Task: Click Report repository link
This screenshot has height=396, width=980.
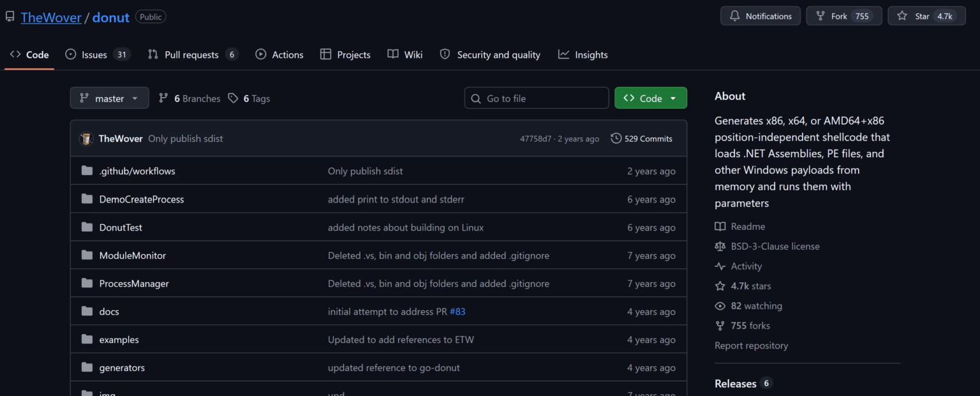Action: 751,346
